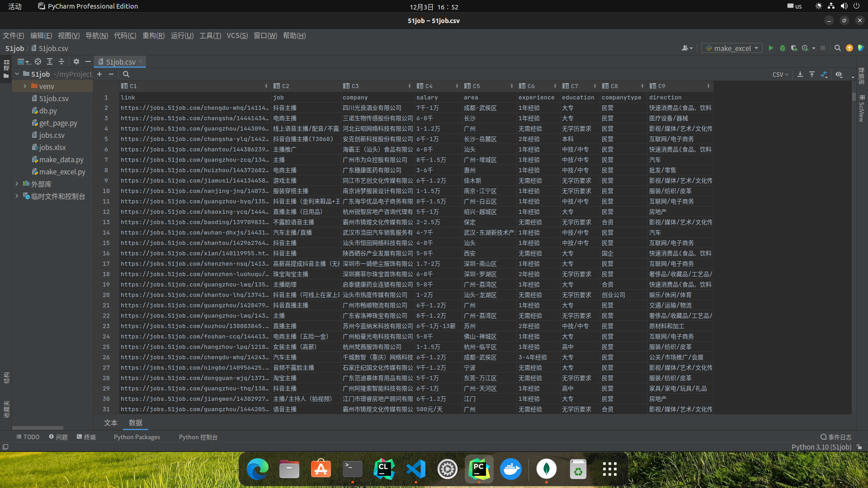Viewport: 868px width, 488px height.
Task: Open the 终端 terminal tool window
Action: coord(86,437)
